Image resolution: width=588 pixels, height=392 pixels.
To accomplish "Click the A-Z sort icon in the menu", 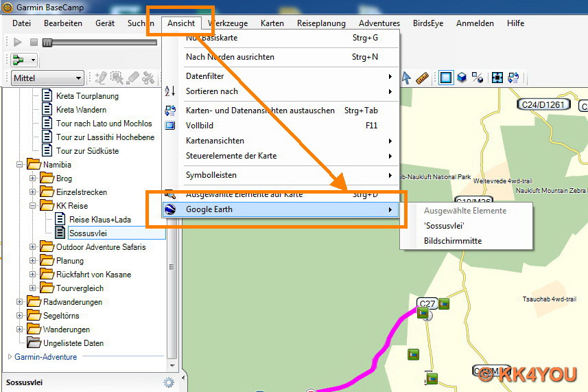I will click(170, 91).
